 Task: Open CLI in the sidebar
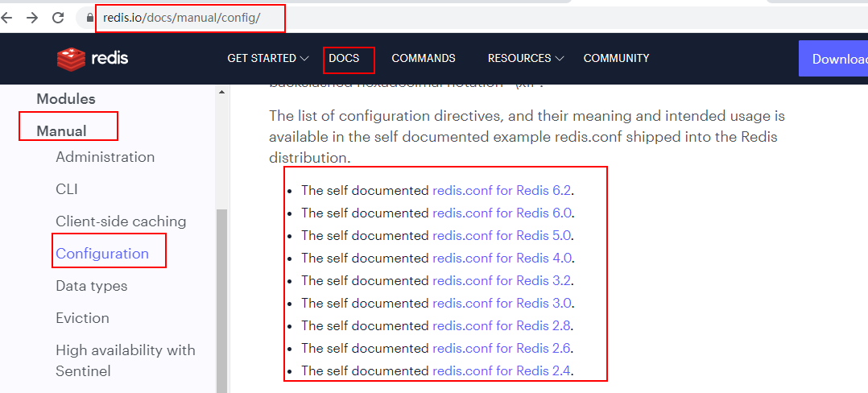pyautogui.click(x=66, y=189)
